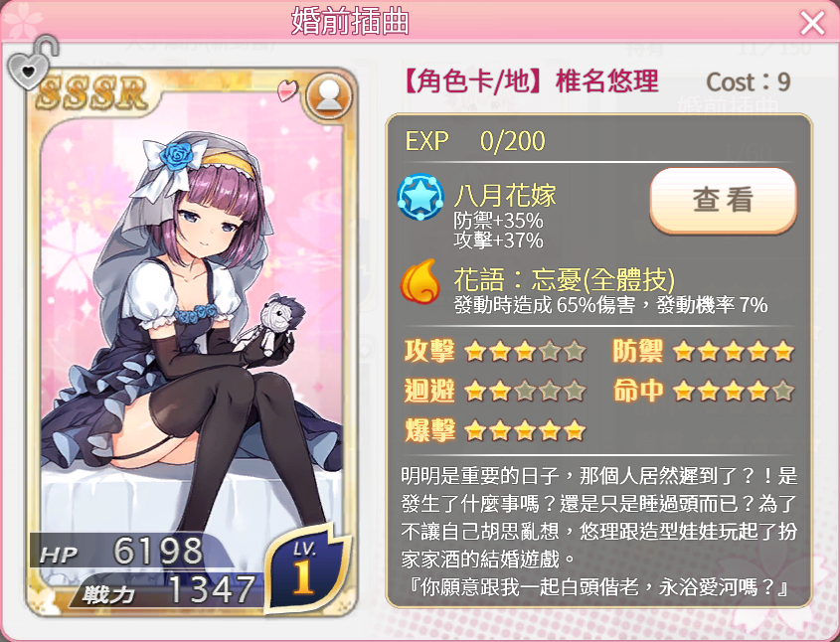The height and width of the screenshot is (642, 840).
Task: Close the 婚前插曲 card dialog
Action: coord(812,23)
